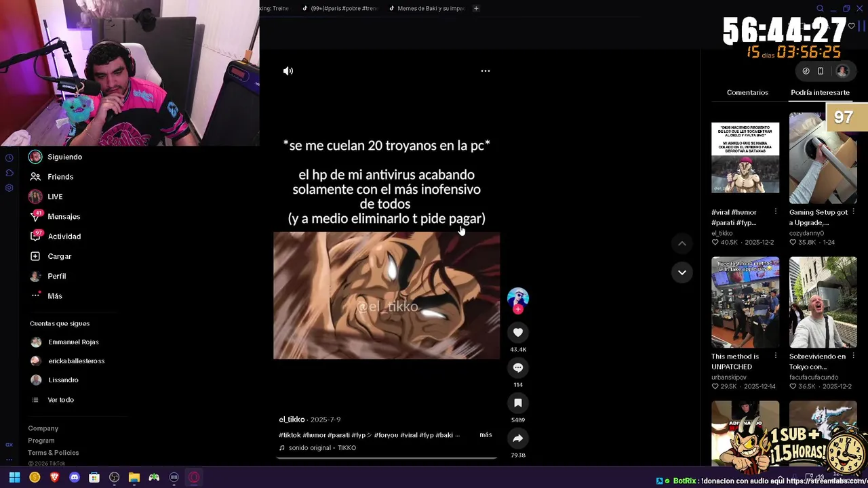868x488 pixels.
Task: Open a new browser tab with plus
Action: 476,8
